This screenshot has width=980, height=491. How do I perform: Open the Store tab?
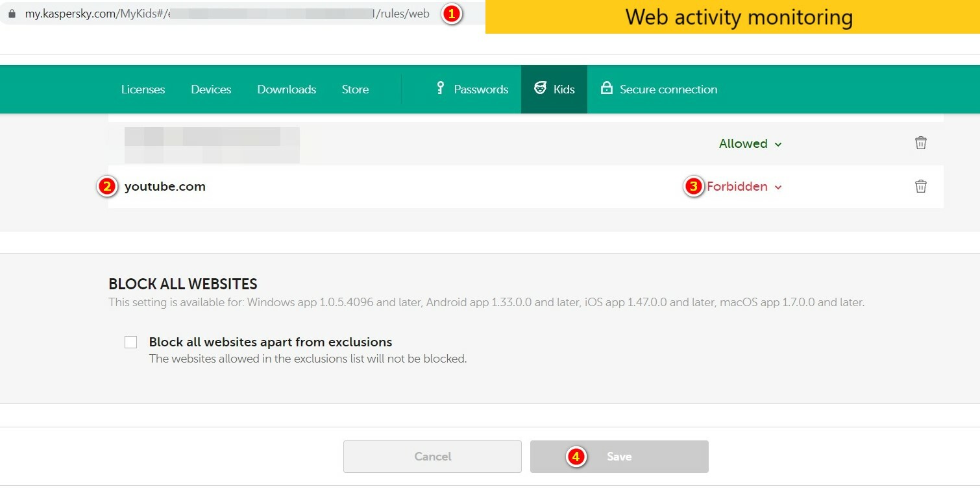pyautogui.click(x=355, y=90)
